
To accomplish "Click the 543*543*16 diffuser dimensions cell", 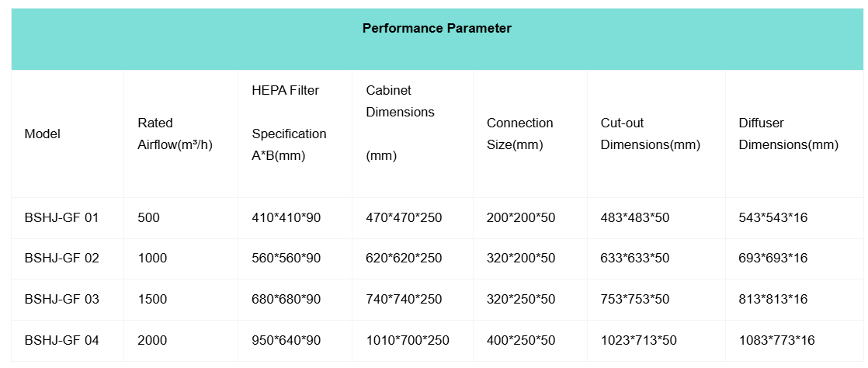I will click(x=773, y=217).
